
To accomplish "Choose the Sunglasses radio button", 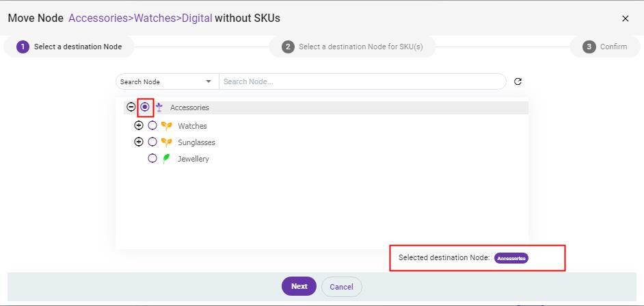I will [152, 142].
